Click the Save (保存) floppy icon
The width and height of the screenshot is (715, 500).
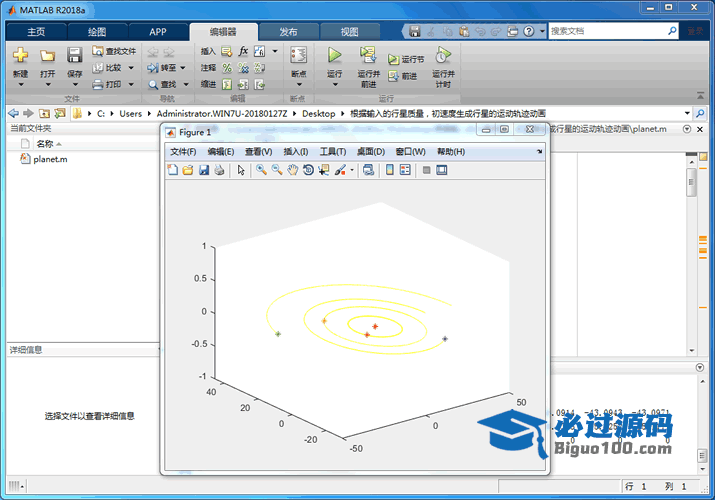click(74, 55)
